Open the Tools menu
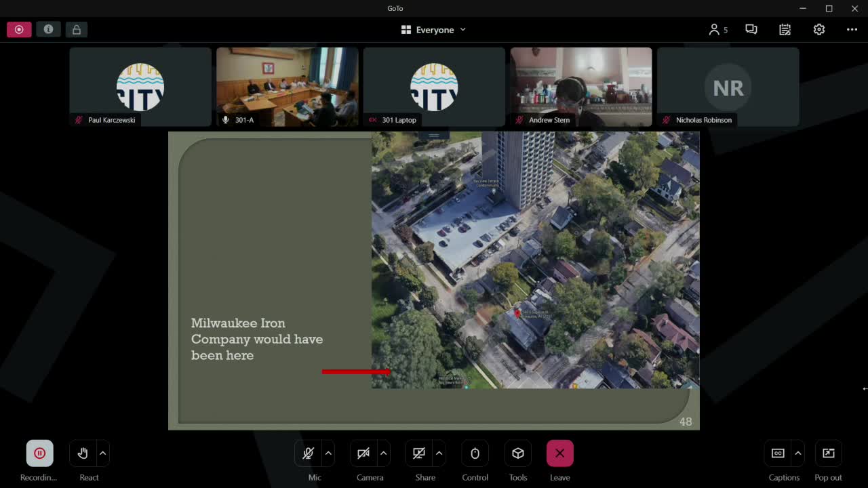Viewport: 868px width, 488px height. coord(518,453)
